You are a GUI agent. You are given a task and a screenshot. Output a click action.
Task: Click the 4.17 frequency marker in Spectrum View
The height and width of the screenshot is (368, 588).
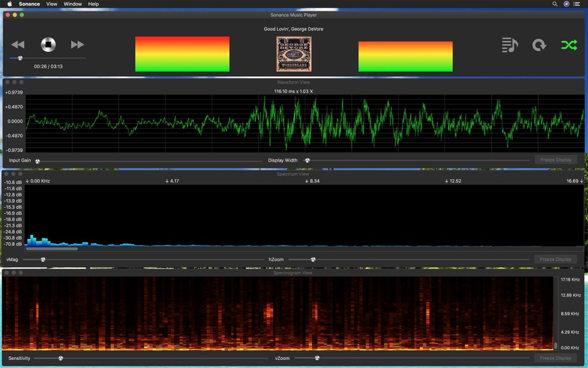[x=172, y=181]
